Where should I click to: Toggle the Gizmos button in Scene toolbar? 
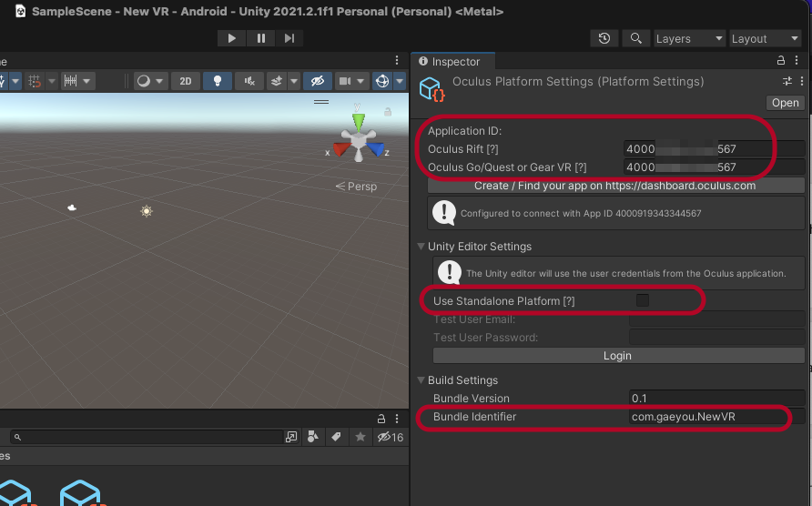tap(382, 81)
